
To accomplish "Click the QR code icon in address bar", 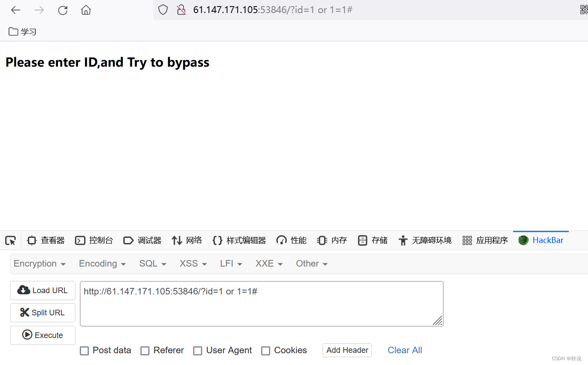I will pos(584,10).
